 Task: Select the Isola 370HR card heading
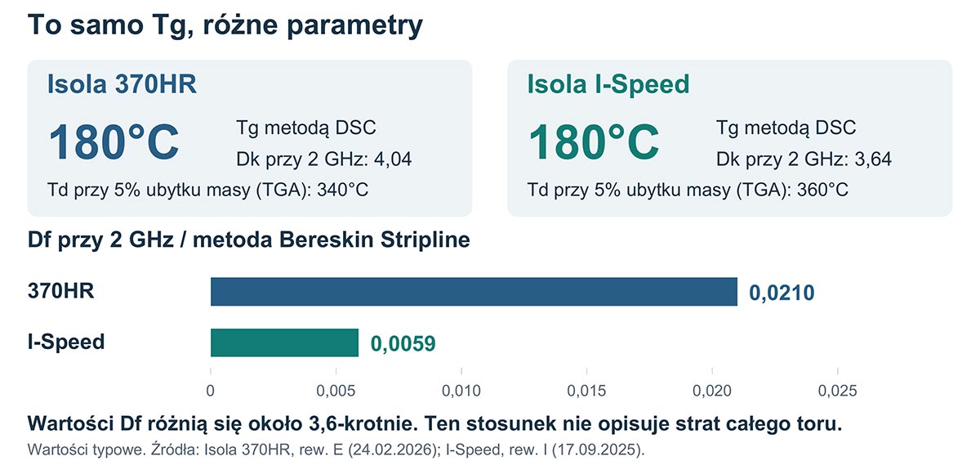point(122,84)
